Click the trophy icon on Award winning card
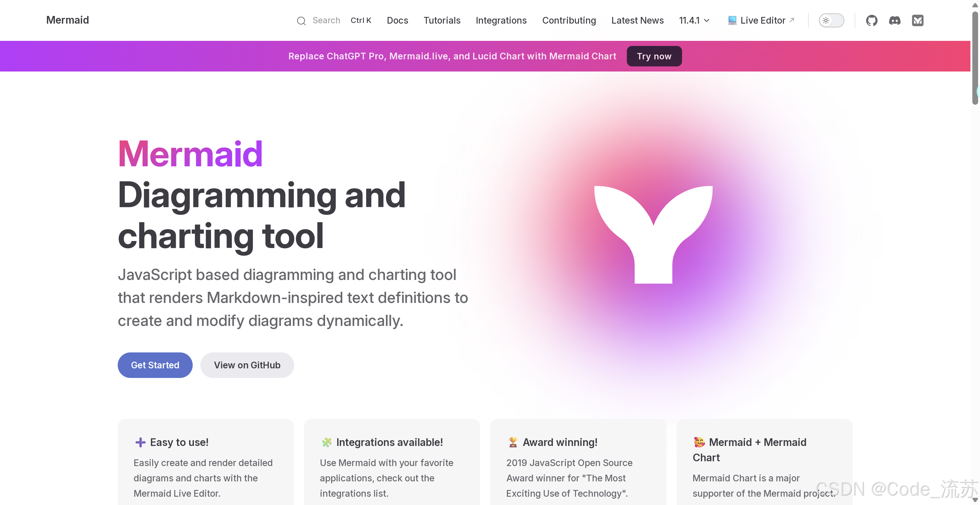 coord(513,442)
